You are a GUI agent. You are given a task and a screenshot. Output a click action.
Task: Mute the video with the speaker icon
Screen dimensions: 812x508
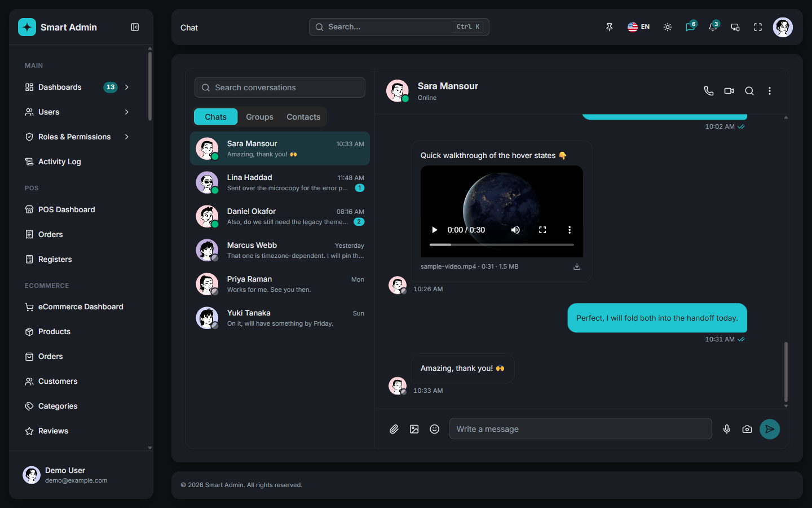pyautogui.click(x=515, y=230)
